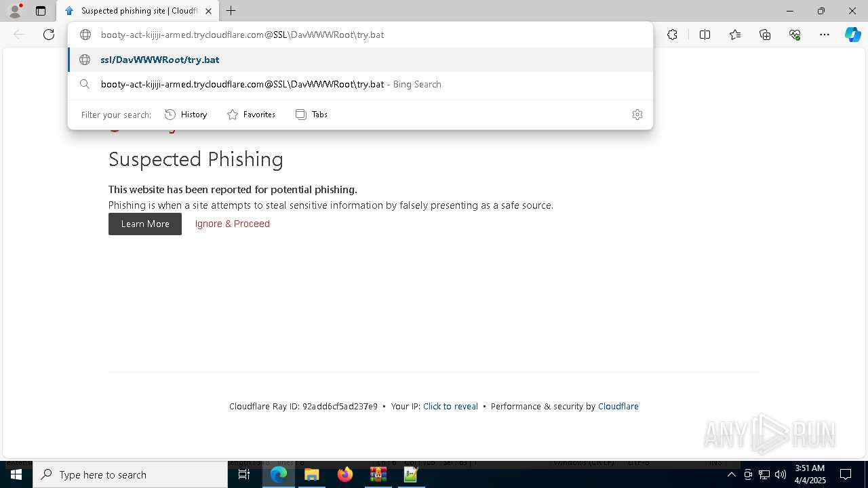Open File Explorer from the taskbar
868x488 pixels.
point(312,474)
